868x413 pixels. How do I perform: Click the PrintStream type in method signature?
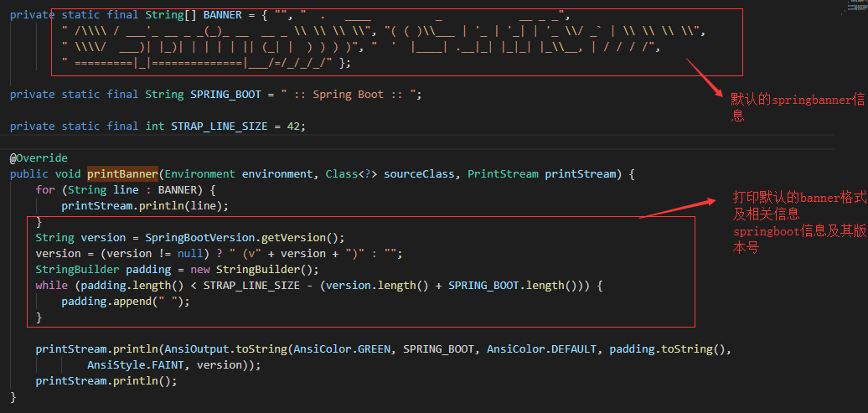503,174
